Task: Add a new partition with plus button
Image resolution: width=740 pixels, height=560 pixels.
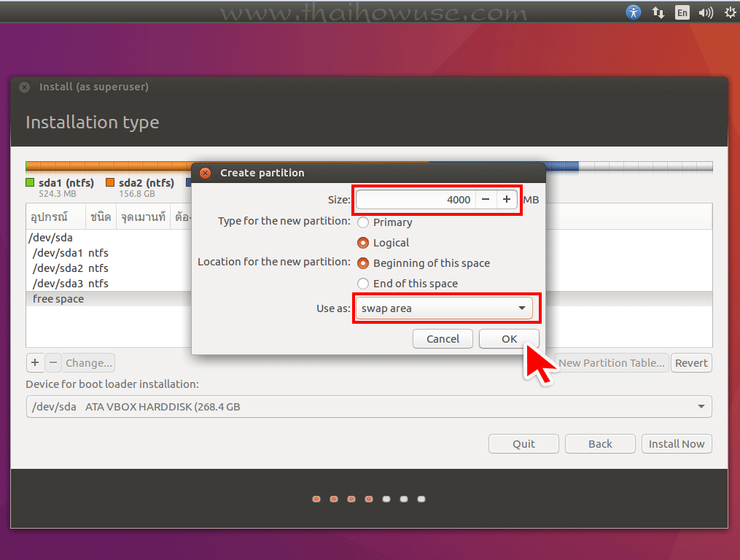Action: [x=35, y=362]
